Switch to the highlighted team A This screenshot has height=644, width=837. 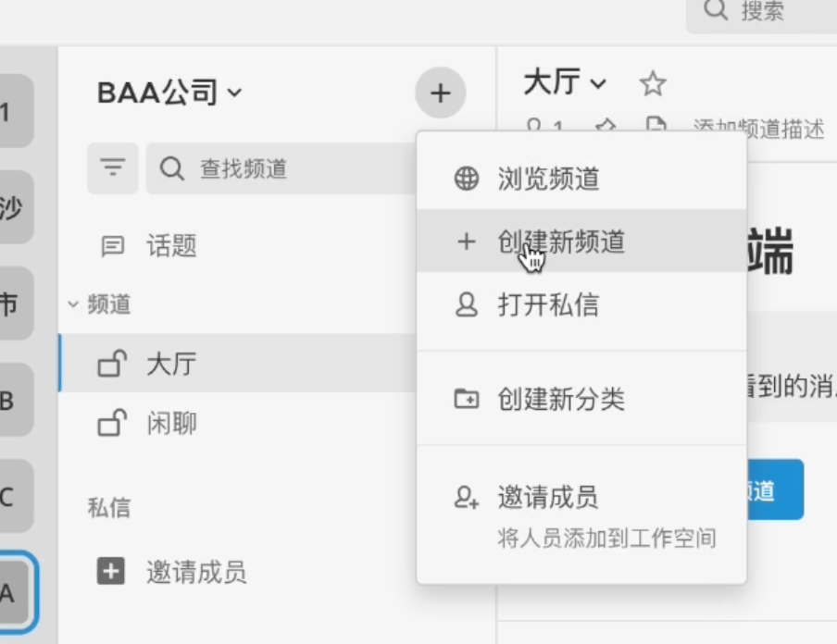pos(13,592)
